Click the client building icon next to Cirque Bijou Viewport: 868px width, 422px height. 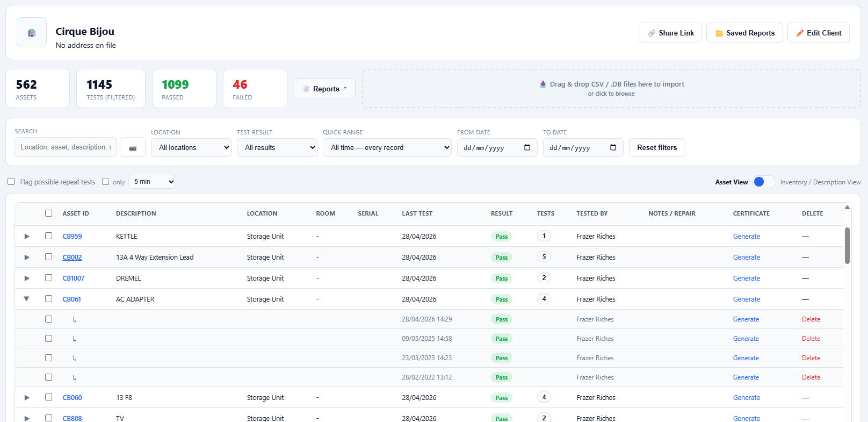click(32, 33)
